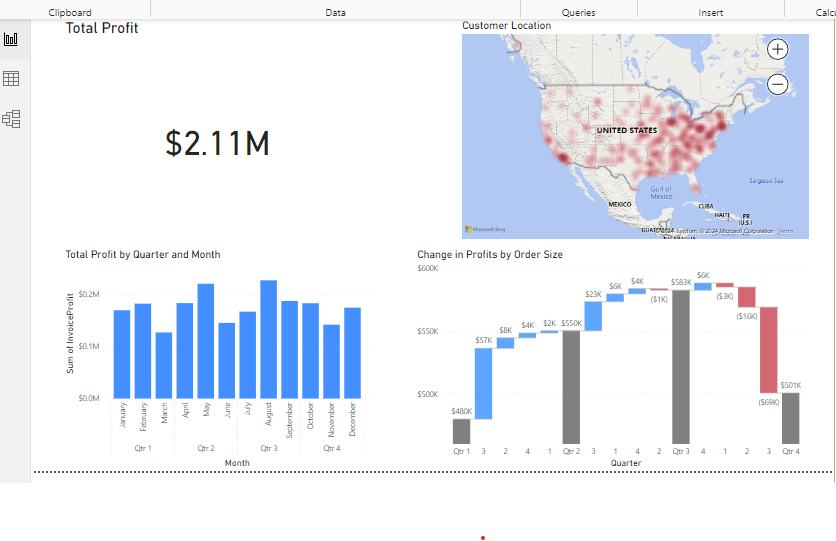Screen dimensions: 836x541
Task: Open the Report view icon
Action: tap(11, 39)
